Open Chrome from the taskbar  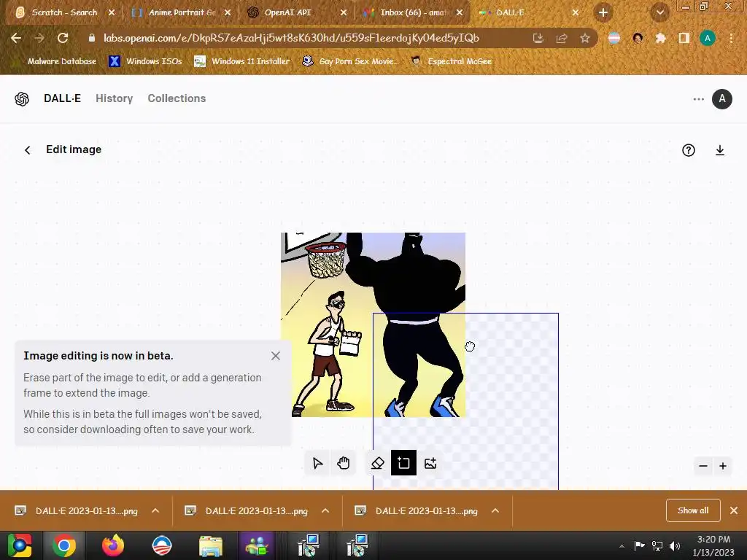point(64,545)
